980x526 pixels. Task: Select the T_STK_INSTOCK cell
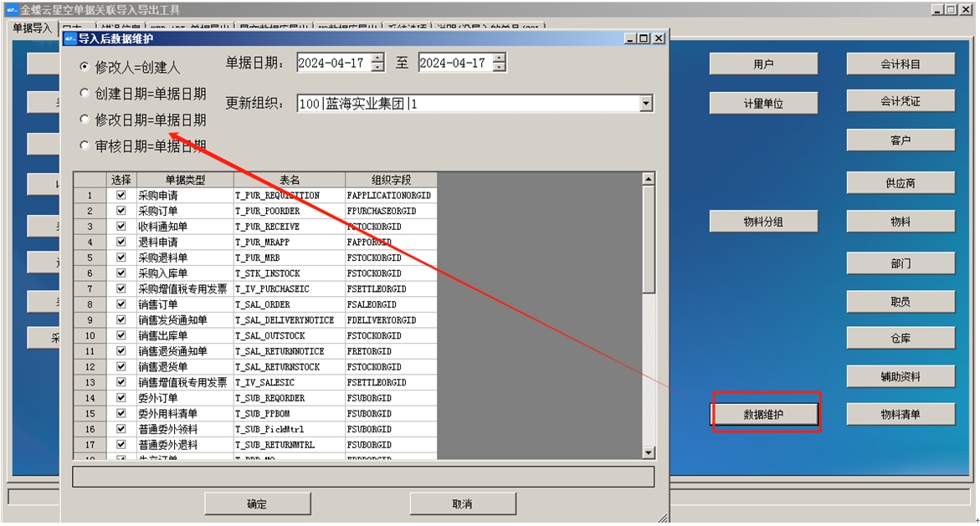290,273
